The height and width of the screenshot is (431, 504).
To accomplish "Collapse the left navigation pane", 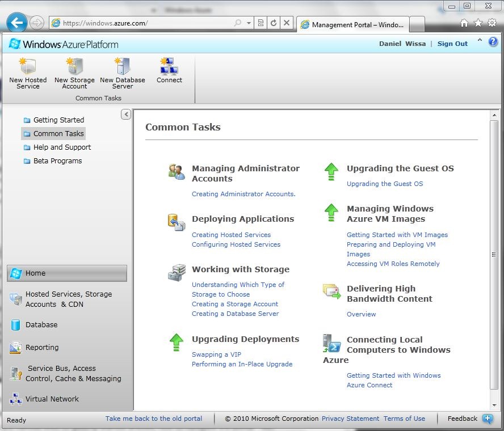I will (126, 115).
